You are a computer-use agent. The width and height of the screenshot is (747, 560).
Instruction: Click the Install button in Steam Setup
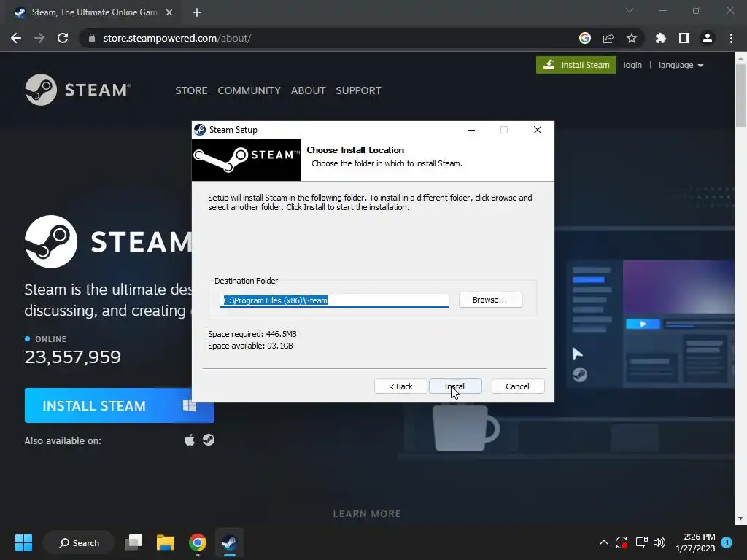point(455,386)
